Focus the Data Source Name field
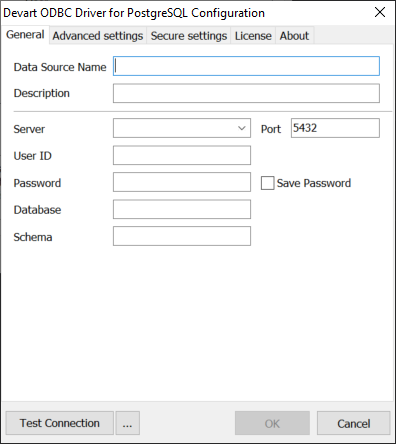This screenshot has height=444, width=396. pyautogui.click(x=246, y=66)
